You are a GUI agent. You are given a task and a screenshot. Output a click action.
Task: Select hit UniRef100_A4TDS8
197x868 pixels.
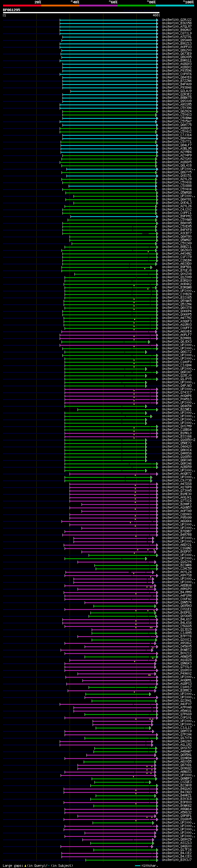tap(176, 484)
